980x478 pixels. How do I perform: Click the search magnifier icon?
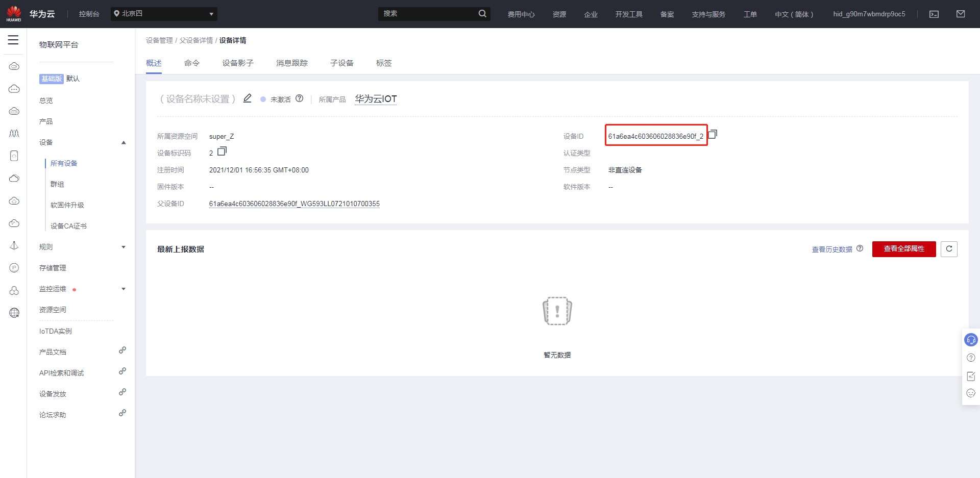click(482, 14)
